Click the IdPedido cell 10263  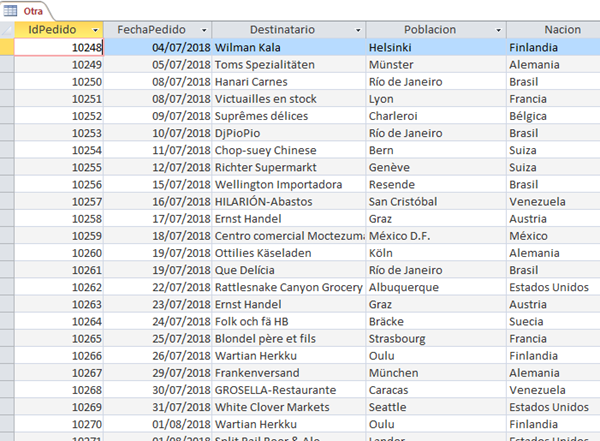tap(59, 304)
